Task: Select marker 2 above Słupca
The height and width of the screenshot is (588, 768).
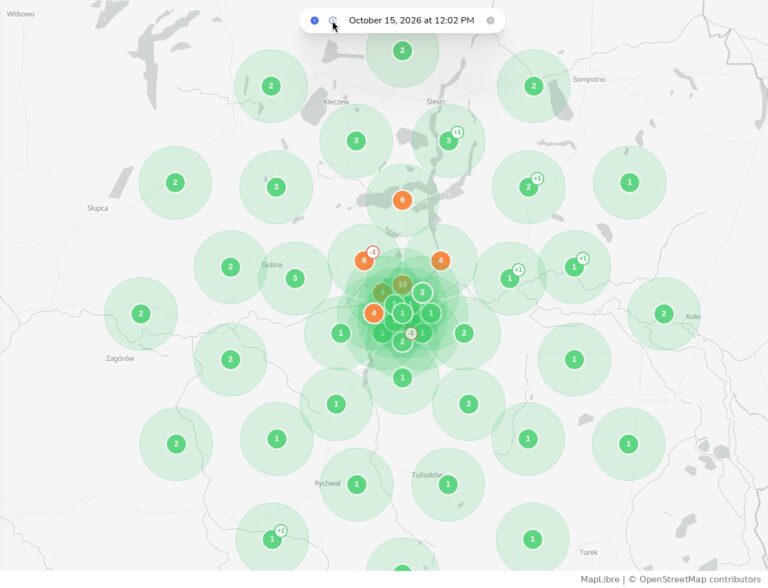Action: tap(175, 182)
